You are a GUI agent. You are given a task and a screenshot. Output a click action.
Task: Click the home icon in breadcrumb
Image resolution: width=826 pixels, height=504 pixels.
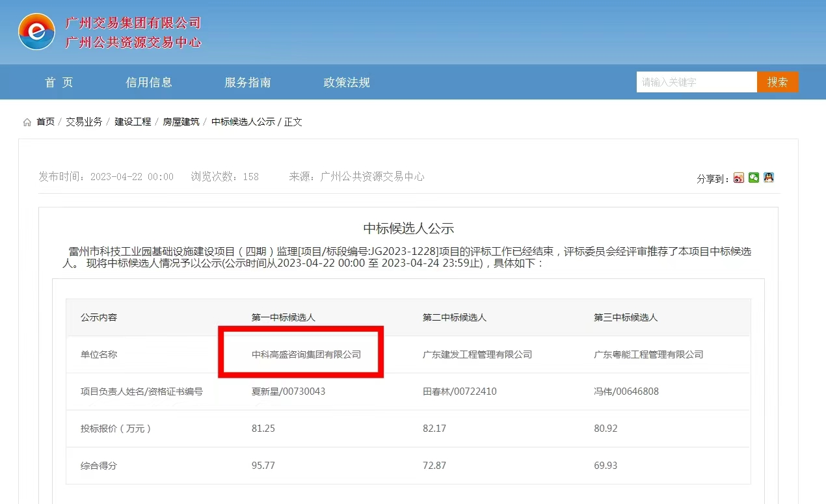[27, 122]
